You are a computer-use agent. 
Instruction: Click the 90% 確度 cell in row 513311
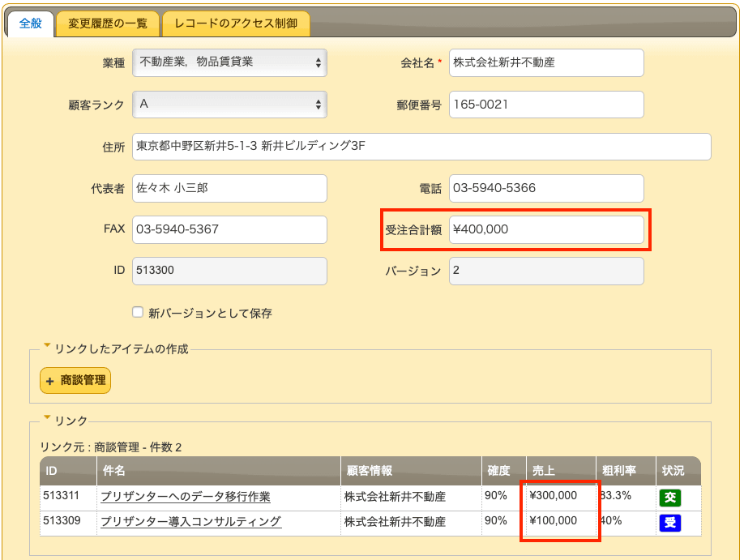pos(504,498)
